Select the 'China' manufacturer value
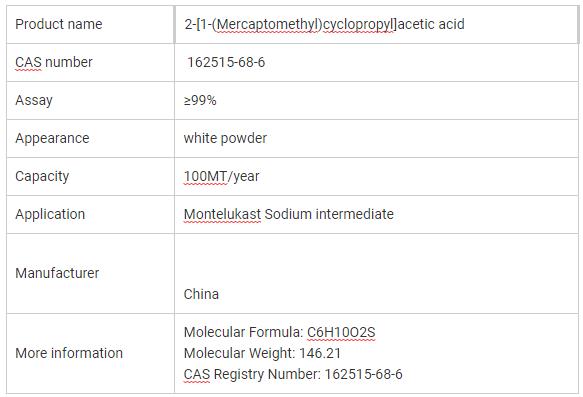Viewport: 583px width, 397px height. point(201,294)
